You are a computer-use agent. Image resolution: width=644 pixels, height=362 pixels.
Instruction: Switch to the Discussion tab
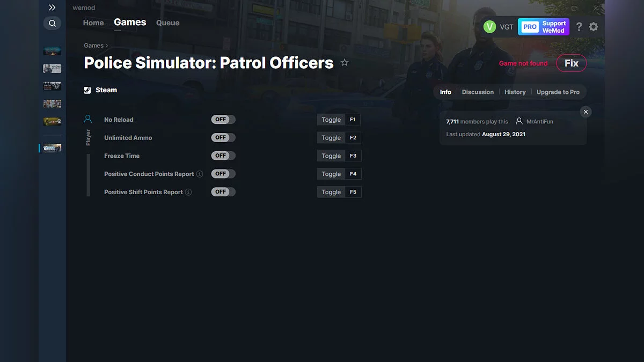tap(478, 92)
